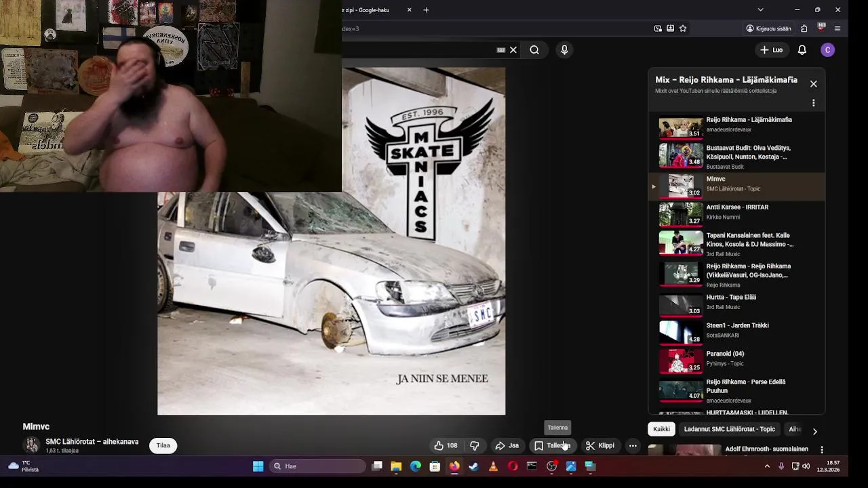Play Steen1 - Jarden Träkki
Viewport: 868px width, 488px height.
[x=737, y=332]
